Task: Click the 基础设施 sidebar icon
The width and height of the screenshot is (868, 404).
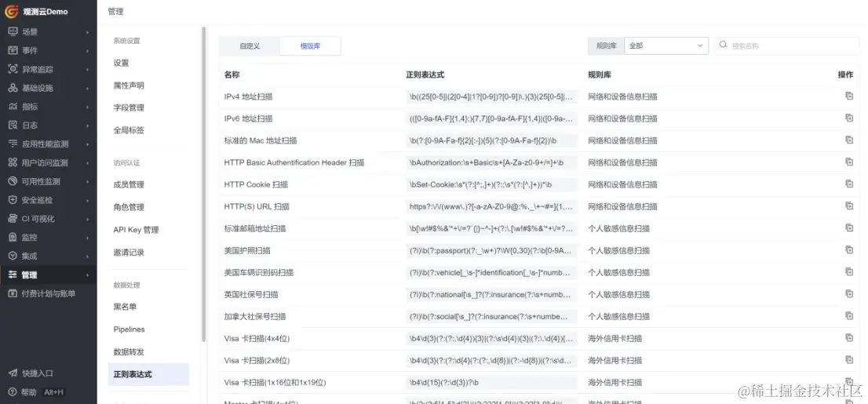Action: [x=13, y=88]
